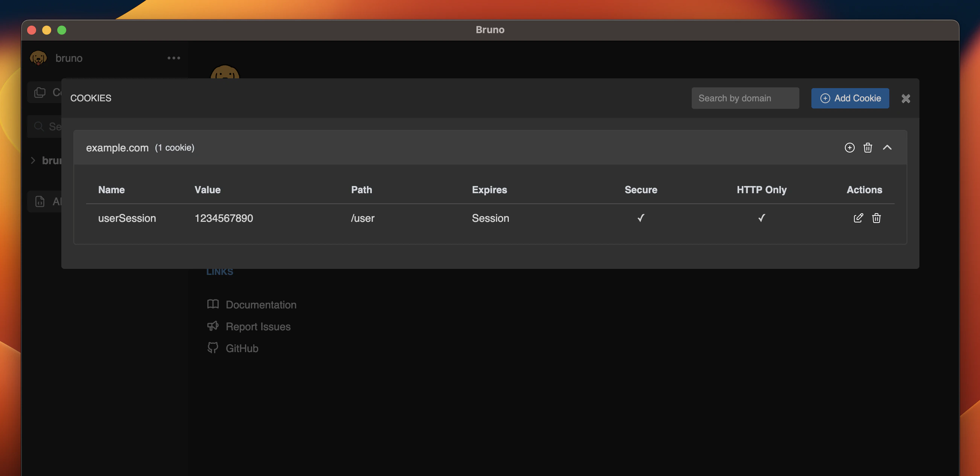Image resolution: width=980 pixels, height=476 pixels.
Task: Click the HTTP Only checkmark for userSession
Action: click(x=761, y=218)
